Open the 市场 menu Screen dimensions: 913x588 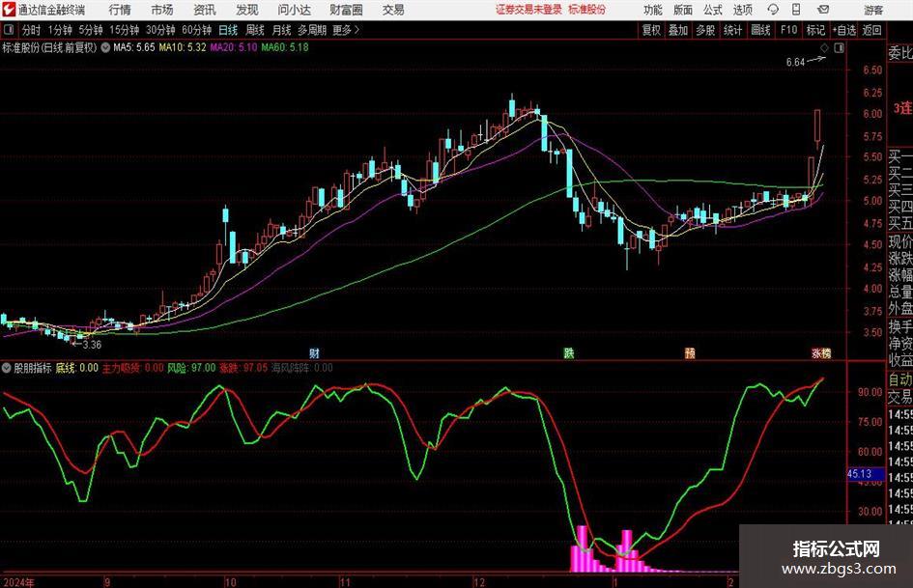click(x=162, y=10)
